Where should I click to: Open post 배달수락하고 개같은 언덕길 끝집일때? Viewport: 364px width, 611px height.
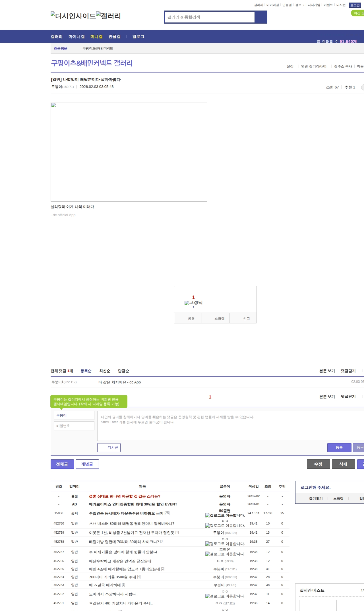(x=120, y=561)
